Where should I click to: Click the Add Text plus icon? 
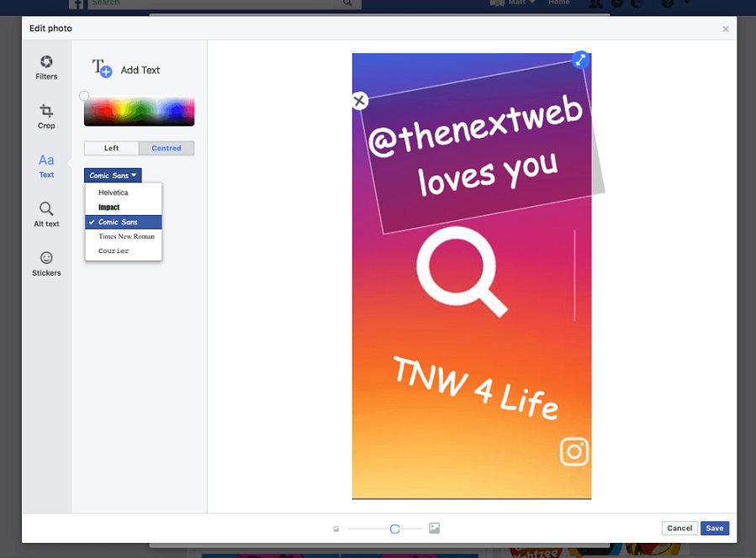tap(102, 68)
